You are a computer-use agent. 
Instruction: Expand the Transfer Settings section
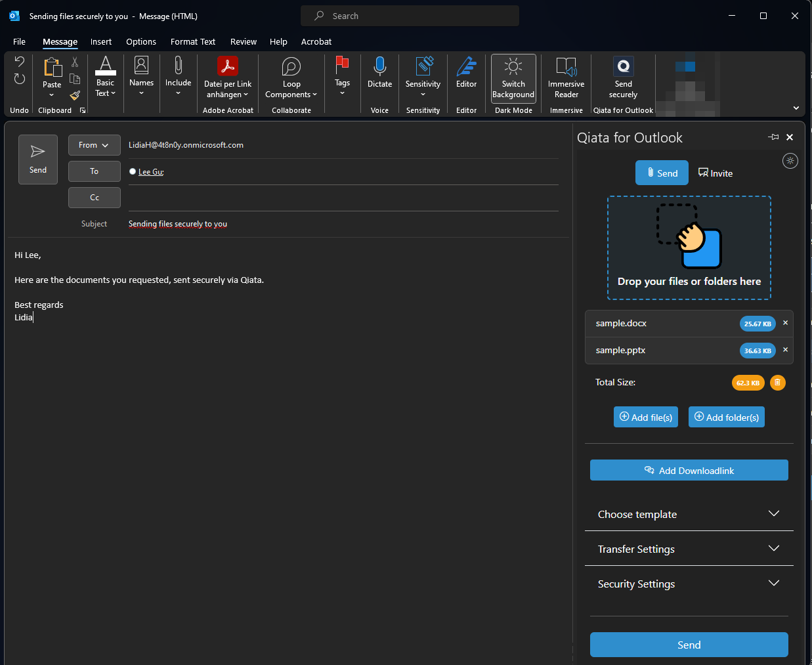coord(689,549)
